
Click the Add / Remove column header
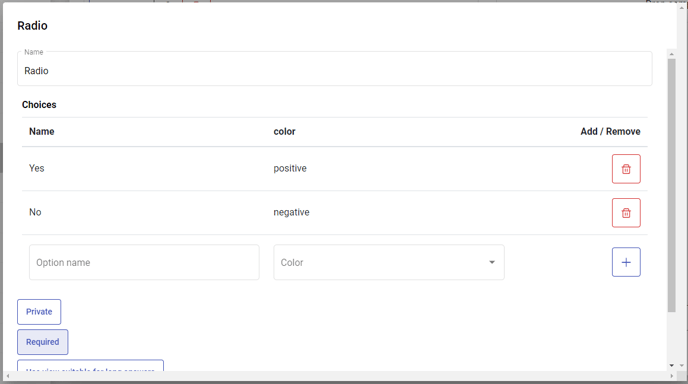[x=610, y=131]
